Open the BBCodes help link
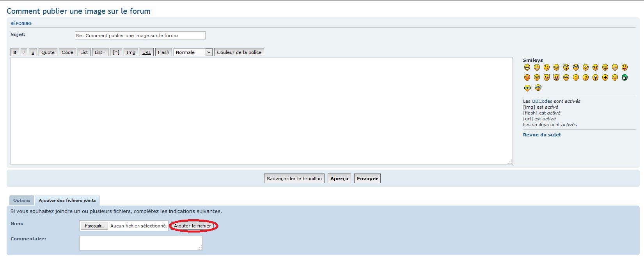The height and width of the screenshot is (263, 644). point(542,101)
